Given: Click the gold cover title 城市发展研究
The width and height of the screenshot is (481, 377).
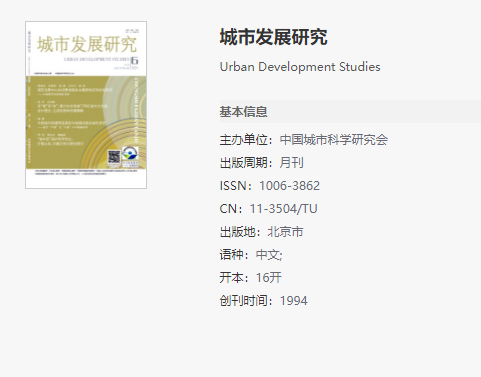Looking at the screenshot, I should click(87, 45).
